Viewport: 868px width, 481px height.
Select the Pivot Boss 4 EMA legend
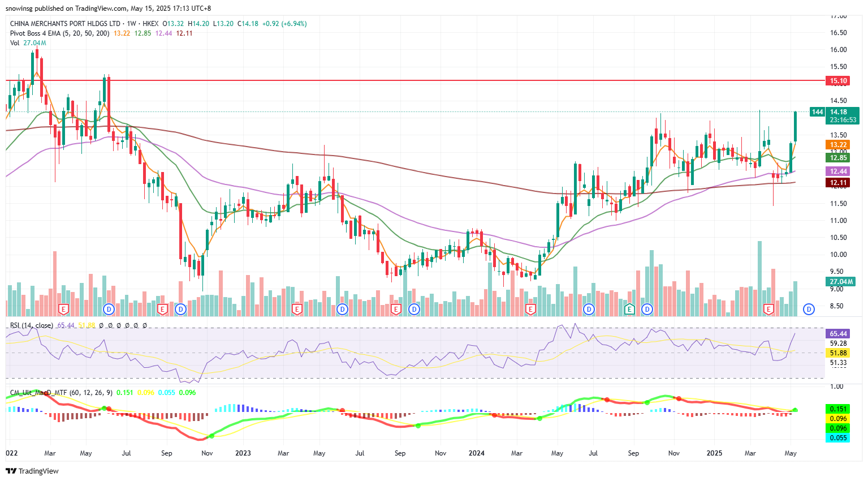pos(59,33)
